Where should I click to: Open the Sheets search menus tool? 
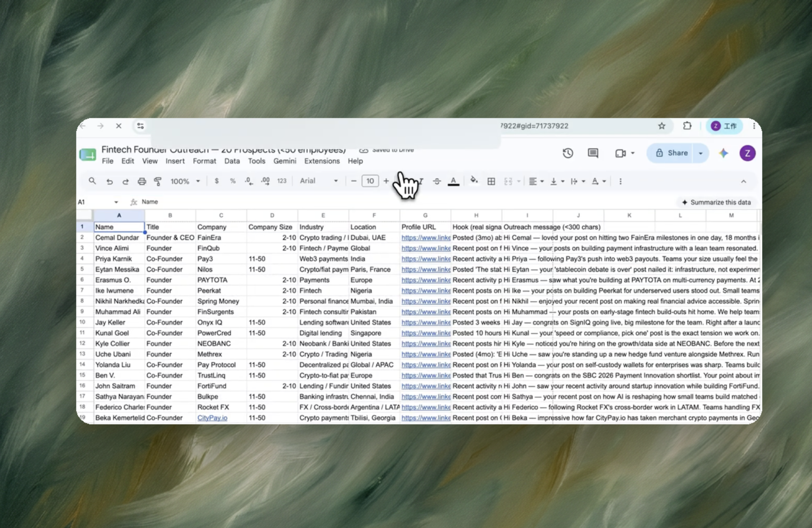[92, 181]
